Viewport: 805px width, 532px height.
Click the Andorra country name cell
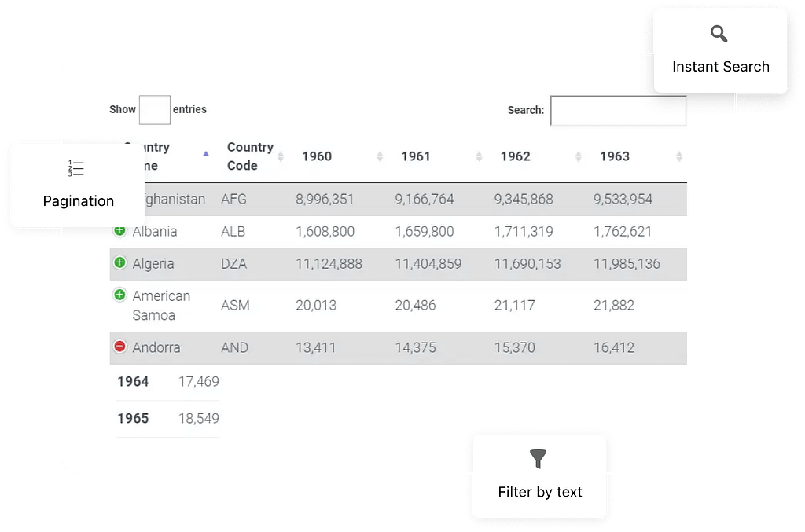pos(156,347)
